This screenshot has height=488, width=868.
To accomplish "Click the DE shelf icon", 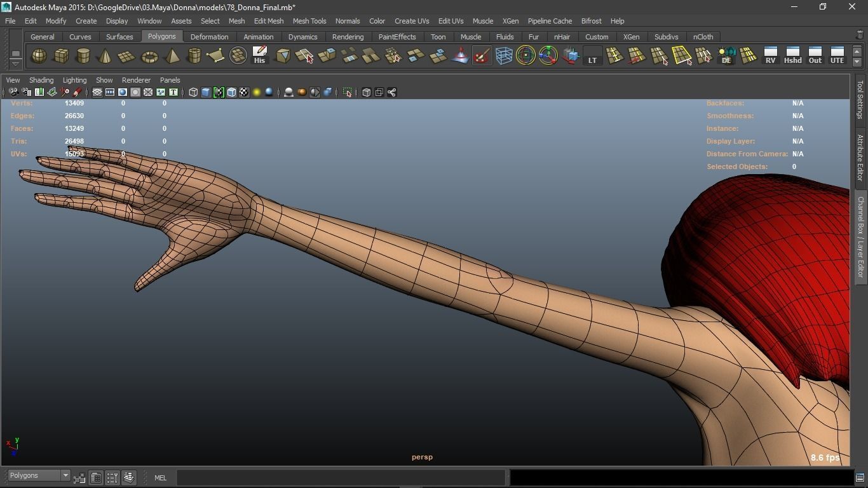I will point(726,56).
